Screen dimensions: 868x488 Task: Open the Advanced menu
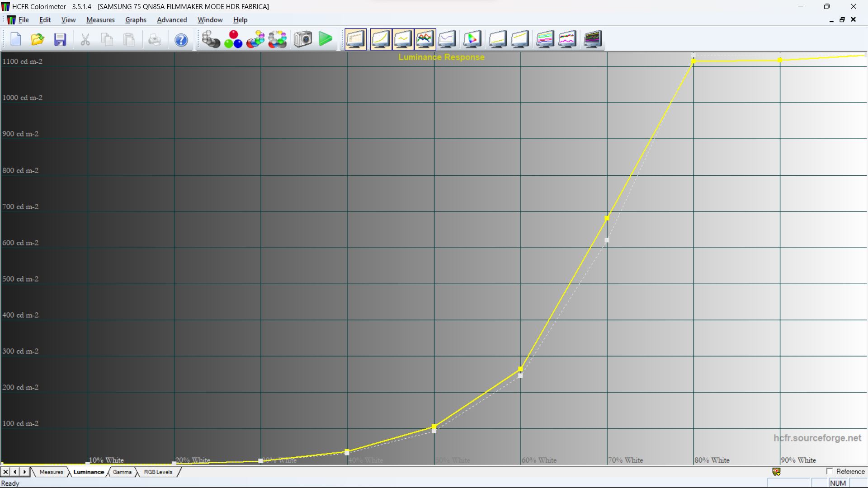click(172, 20)
